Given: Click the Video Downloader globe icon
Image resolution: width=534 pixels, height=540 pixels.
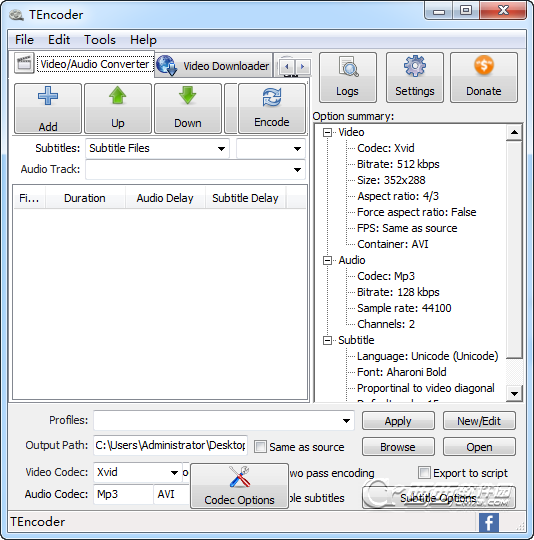Looking at the screenshot, I should (x=166, y=65).
